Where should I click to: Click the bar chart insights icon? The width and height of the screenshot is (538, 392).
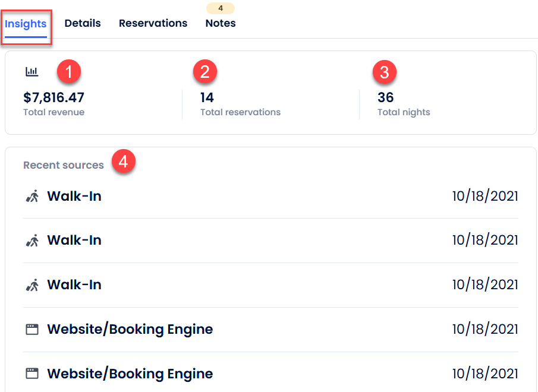(32, 72)
